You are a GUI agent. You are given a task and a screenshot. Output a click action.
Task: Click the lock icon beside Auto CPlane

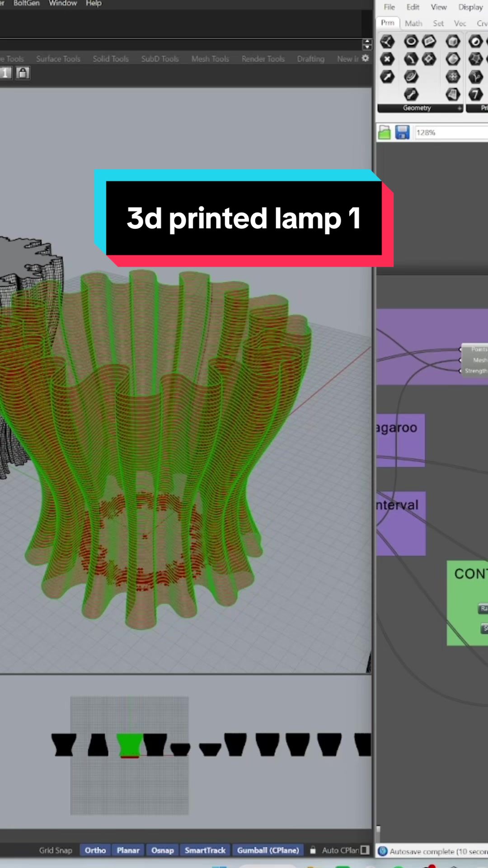(313, 850)
